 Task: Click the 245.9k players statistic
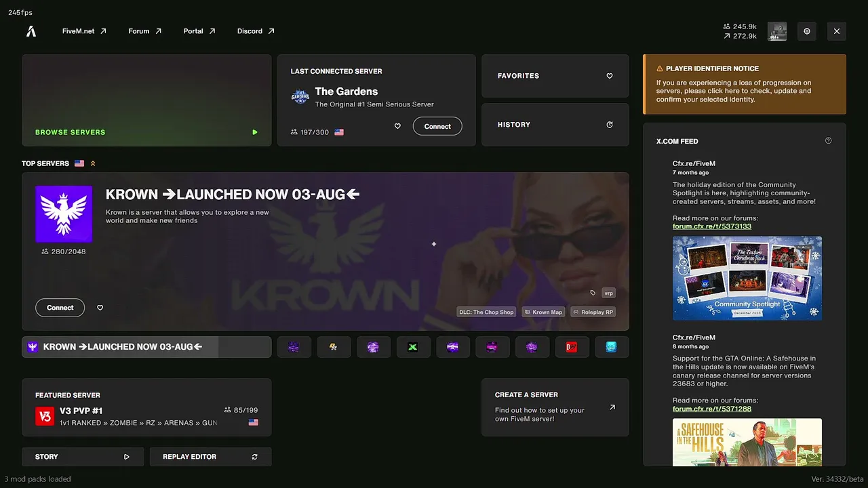pos(741,26)
